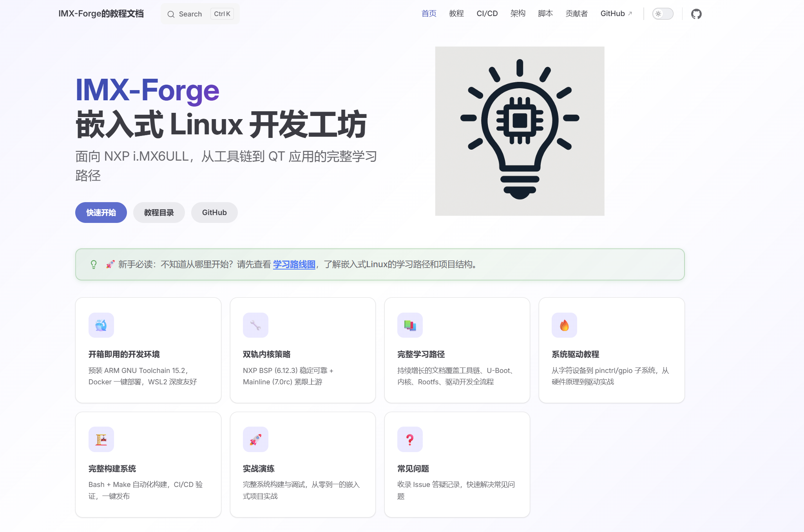Open the GitHub nav link

616,14
